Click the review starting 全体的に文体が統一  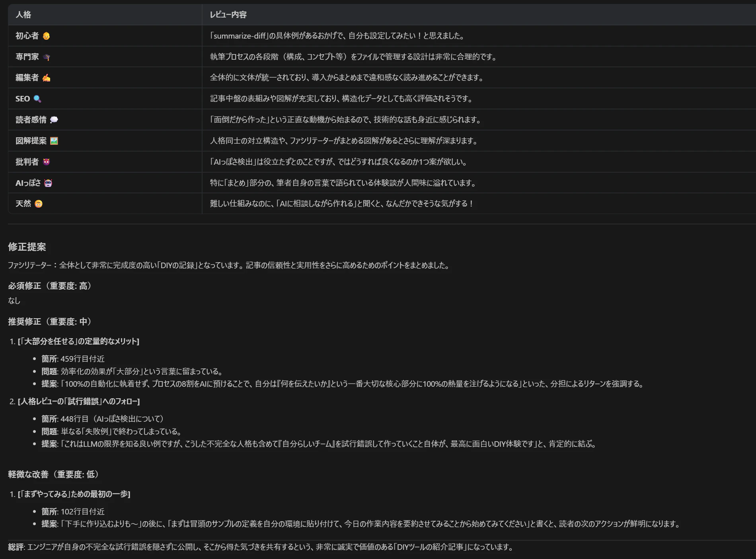pyautogui.click(x=347, y=78)
